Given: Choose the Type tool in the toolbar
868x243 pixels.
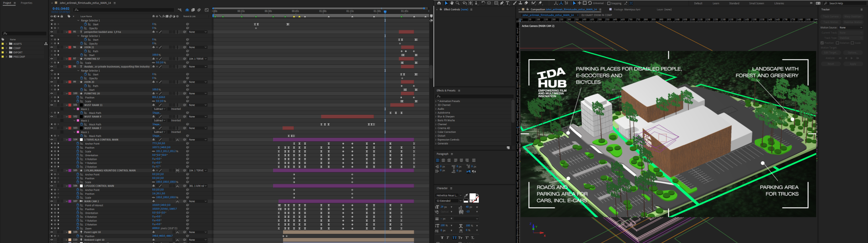Looking at the screenshot, I should click(x=508, y=3).
